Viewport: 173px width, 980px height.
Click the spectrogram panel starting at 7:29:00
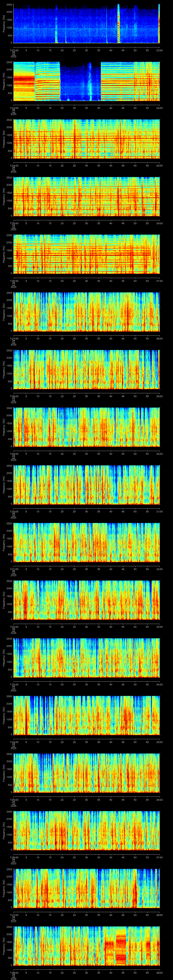click(x=87, y=427)
